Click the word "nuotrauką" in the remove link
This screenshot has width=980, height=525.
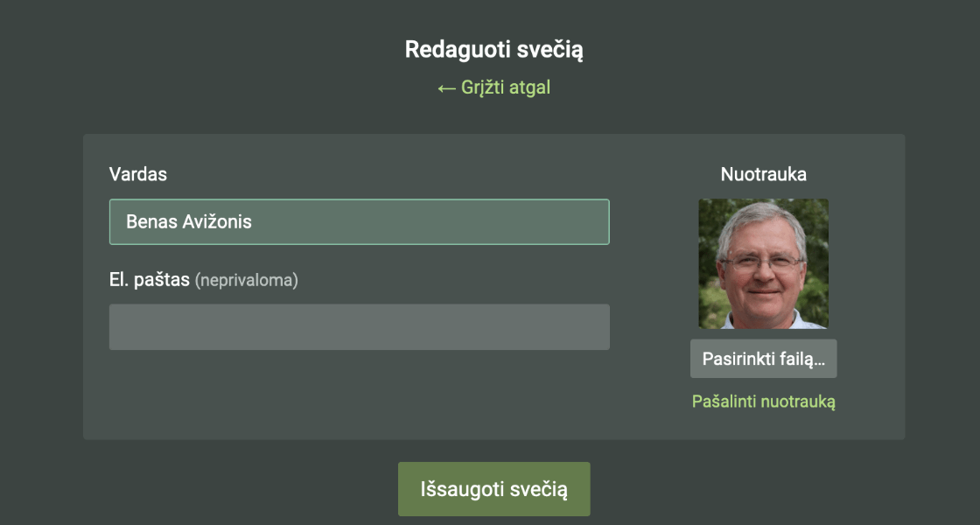[x=798, y=402]
